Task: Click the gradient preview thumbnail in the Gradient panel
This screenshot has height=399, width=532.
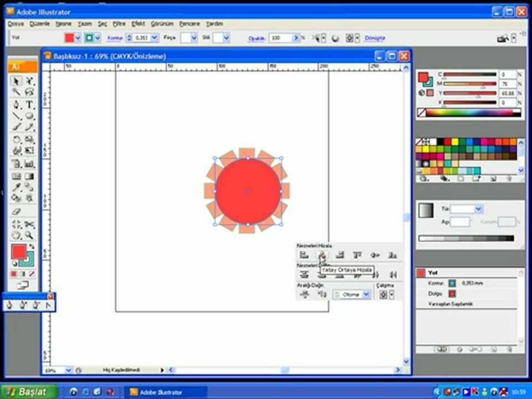Action: click(426, 211)
